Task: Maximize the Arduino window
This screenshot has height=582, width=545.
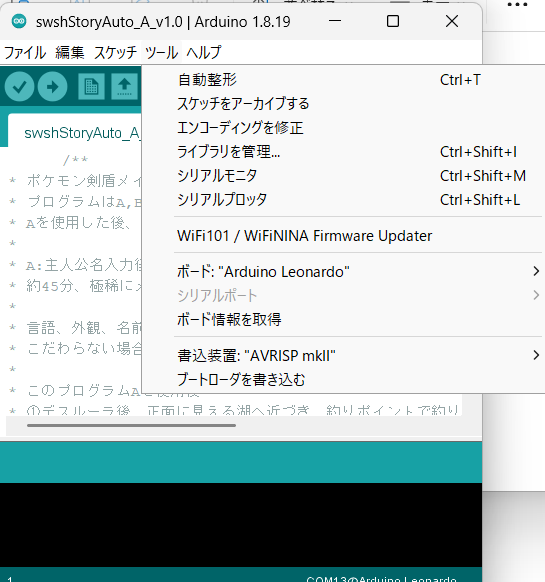Action: coord(393,21)
